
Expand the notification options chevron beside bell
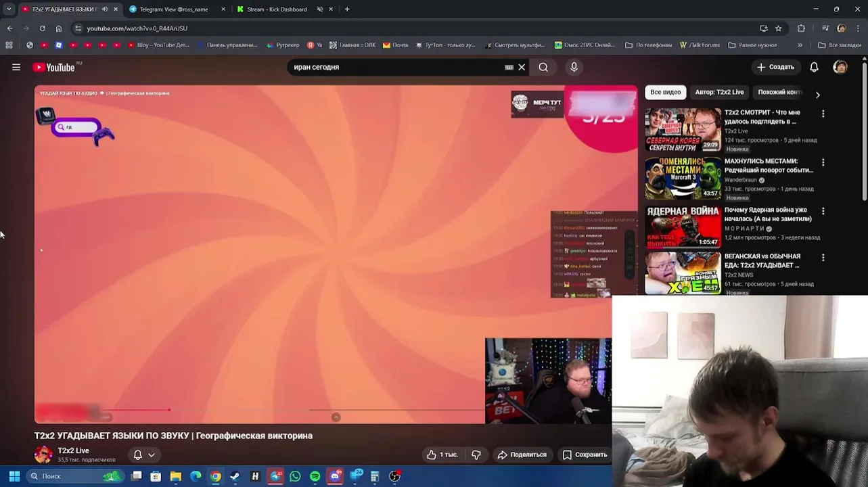point(152,455)
